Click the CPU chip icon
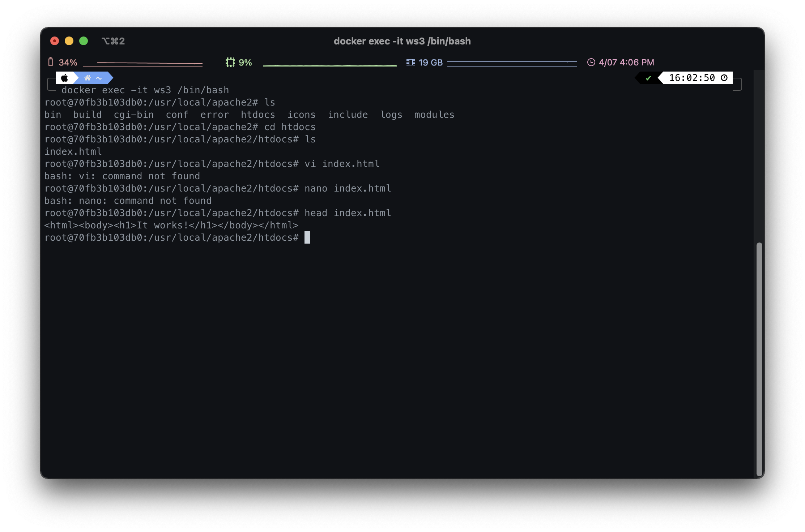The image size is (805, 532). coord(230,62)
